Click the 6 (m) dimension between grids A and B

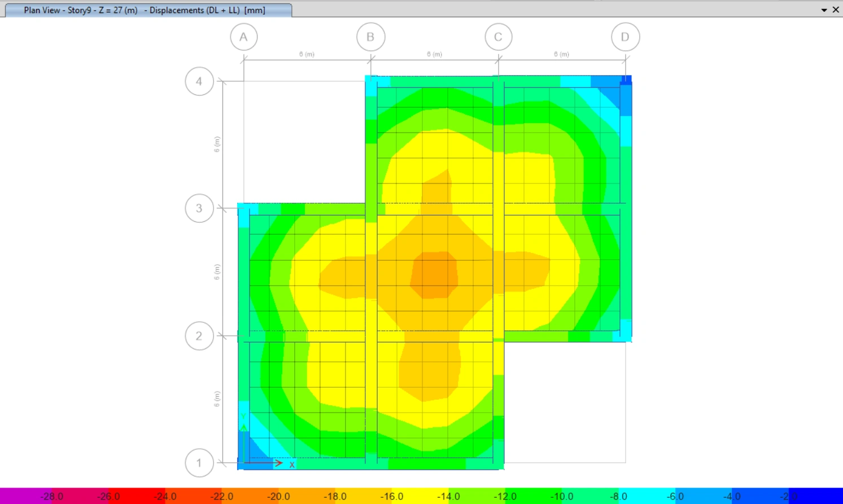point(307,54)
